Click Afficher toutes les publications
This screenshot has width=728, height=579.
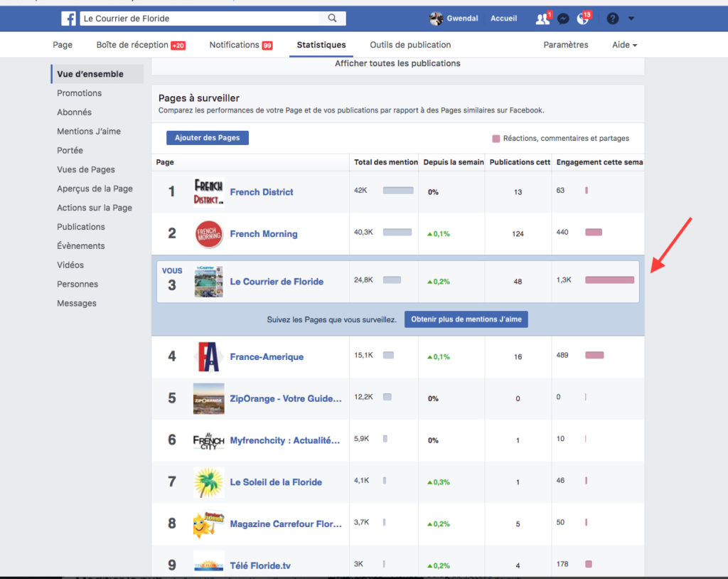click(397, 63)
